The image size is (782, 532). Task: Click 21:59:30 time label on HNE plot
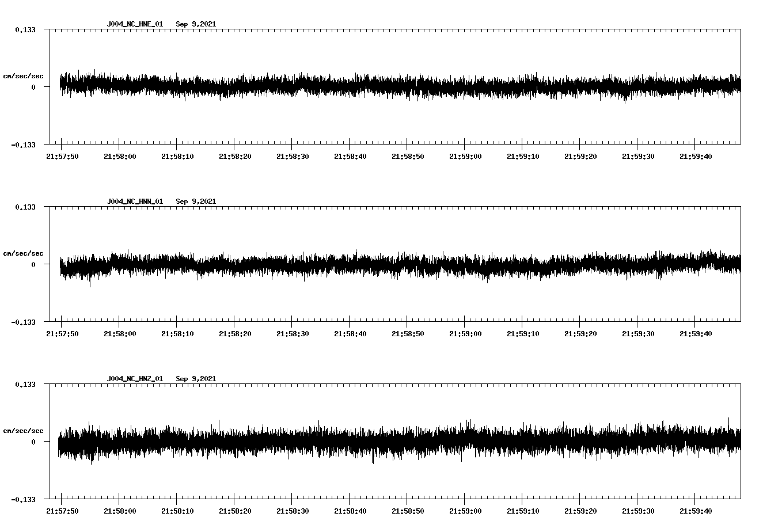(x=638, y=157)
